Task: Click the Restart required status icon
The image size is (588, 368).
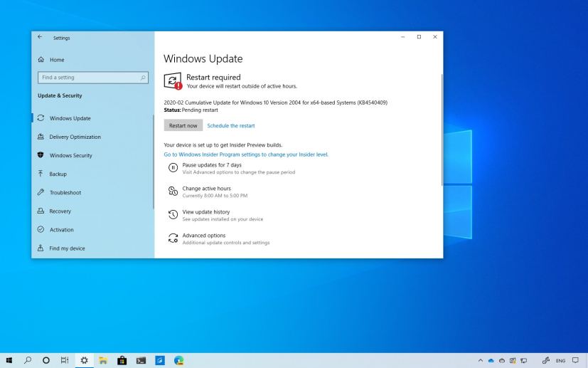Action: [x=173, y=81]
